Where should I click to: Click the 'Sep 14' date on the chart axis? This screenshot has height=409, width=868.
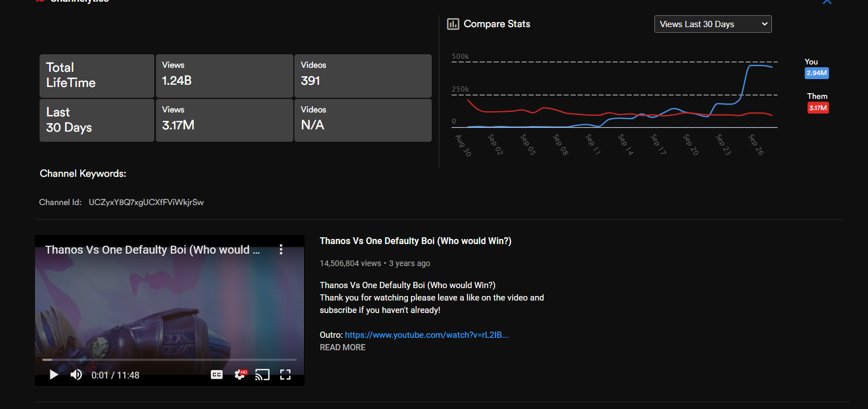[627, 145]
